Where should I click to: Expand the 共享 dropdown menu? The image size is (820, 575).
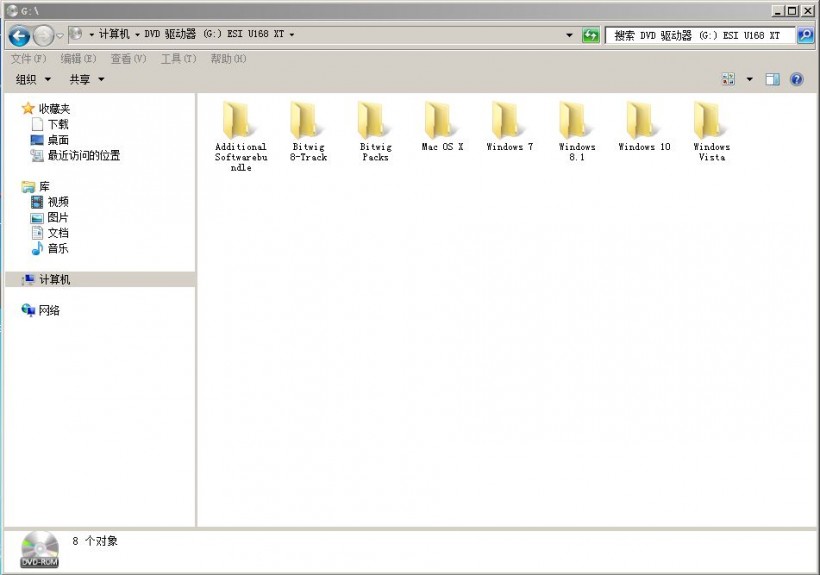(x=86, y=79)
